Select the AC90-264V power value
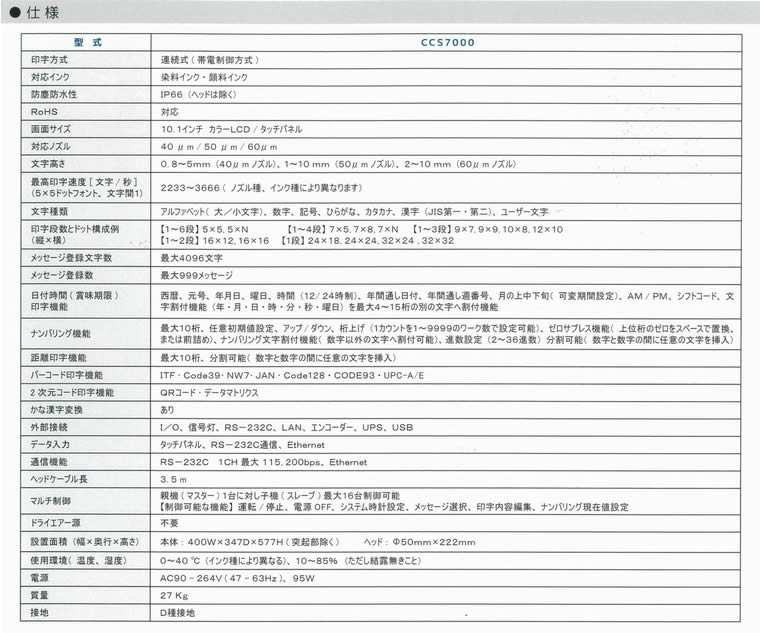Viewport: 760px width, 633px height. point(237,578)
